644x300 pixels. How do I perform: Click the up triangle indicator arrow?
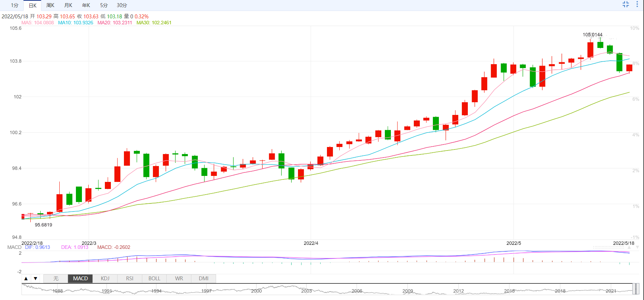[26, 278]
